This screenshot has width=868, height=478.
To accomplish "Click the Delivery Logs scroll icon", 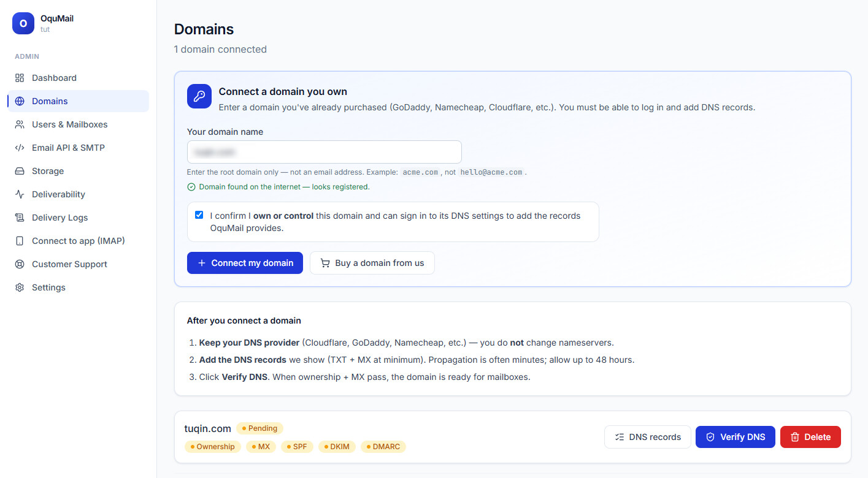I will pyautogui.click(x=20, y=218).
